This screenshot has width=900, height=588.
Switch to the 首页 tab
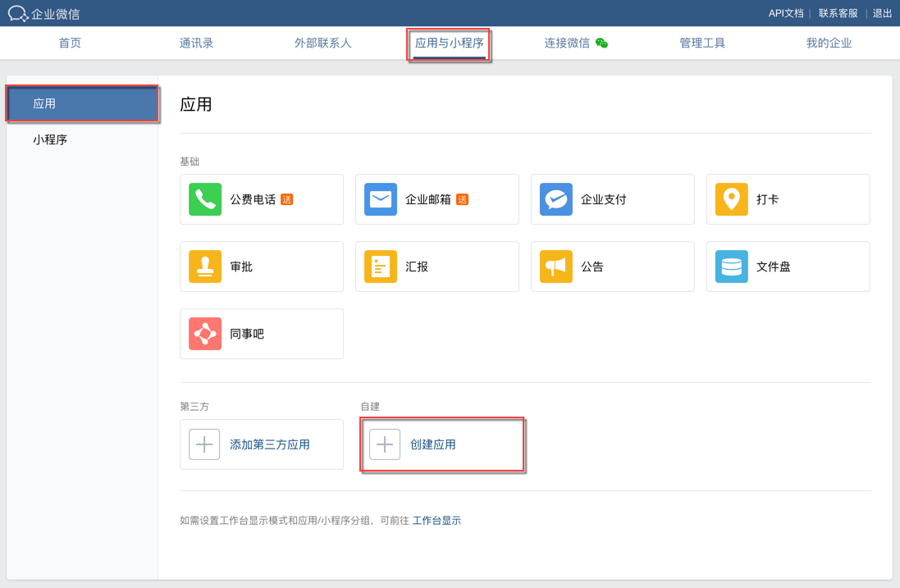coord(70,43)
